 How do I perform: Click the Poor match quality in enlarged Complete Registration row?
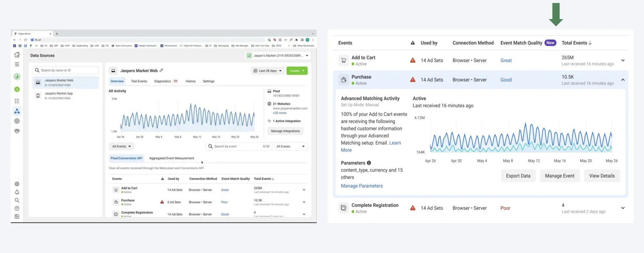(505, 208)
